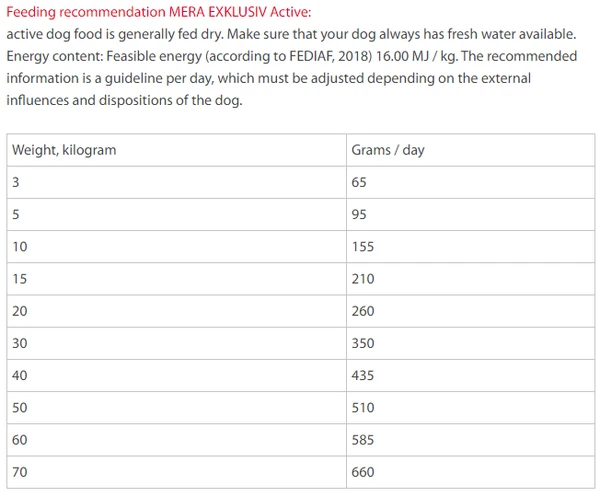Image resolution: width=600 pixels, height=497 pixels.
Task: Select the 50 kilogram weight cell
Action: point(20,407)
